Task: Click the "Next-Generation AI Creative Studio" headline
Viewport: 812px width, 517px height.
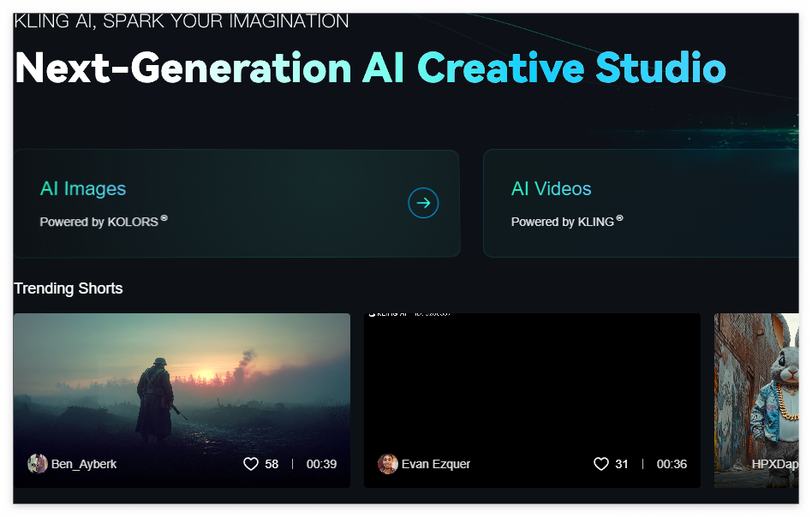Action: [x=368, y=68]
